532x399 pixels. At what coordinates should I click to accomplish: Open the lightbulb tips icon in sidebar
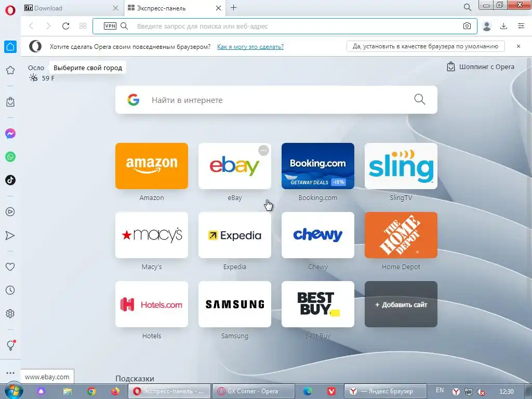(x=10, y=345)
